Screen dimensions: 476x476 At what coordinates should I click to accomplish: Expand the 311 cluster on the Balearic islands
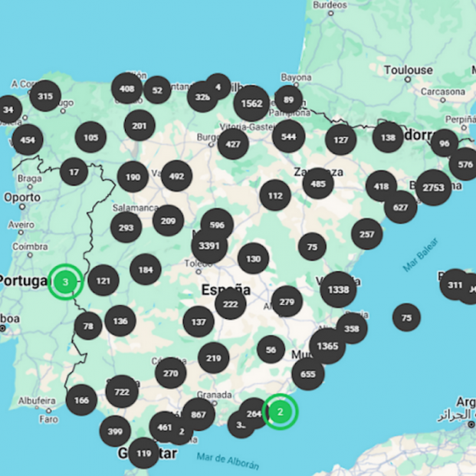click(455, 284)
